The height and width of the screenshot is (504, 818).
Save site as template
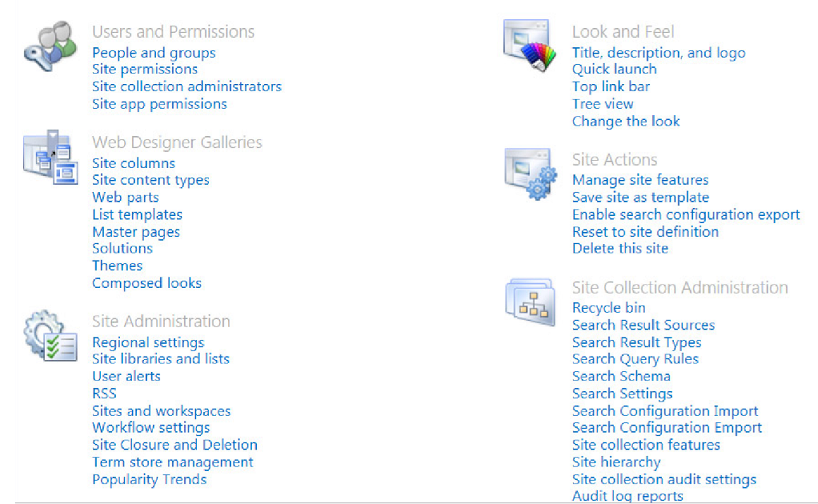[640, 197]
